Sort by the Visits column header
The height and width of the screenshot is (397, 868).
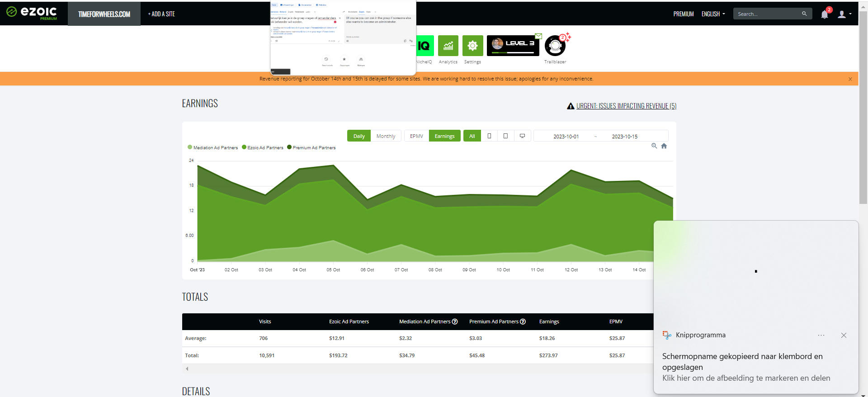(265, 321)
